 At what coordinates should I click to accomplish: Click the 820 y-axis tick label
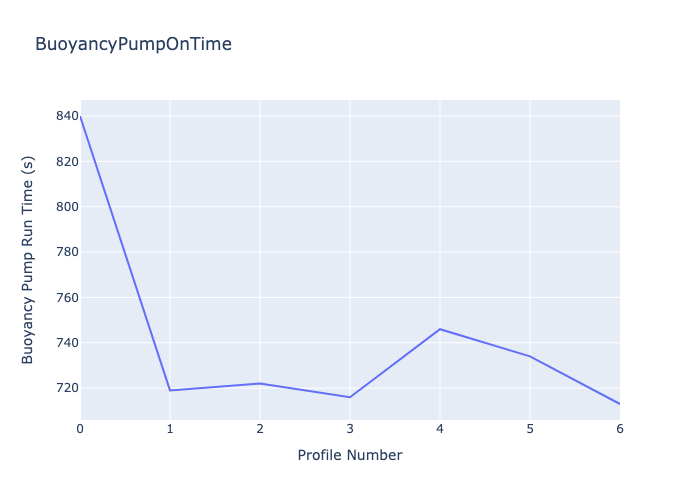67,162
